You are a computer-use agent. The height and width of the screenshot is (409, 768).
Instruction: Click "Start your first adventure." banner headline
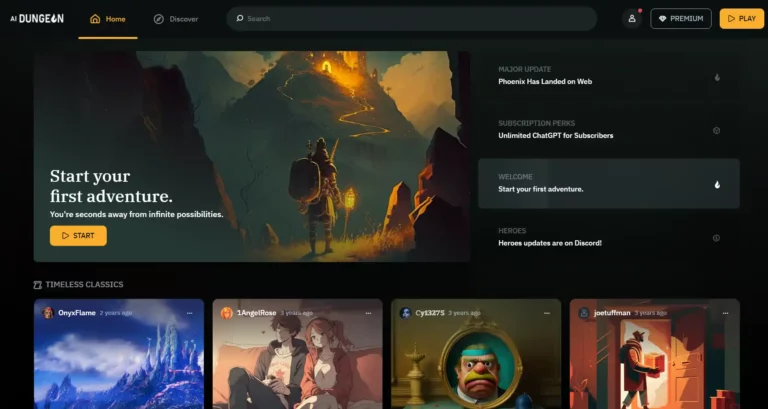pyautogui.click(x=111, y=186)
